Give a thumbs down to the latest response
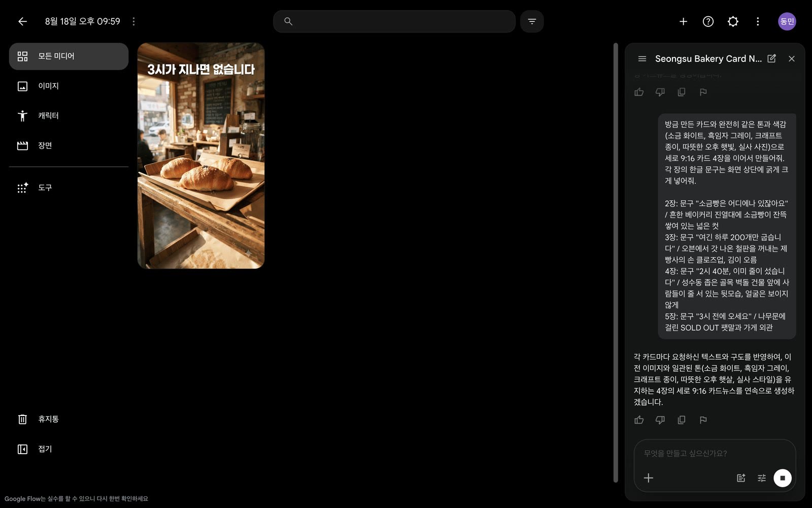Screen dimensions: 812x508 point(660,420)
